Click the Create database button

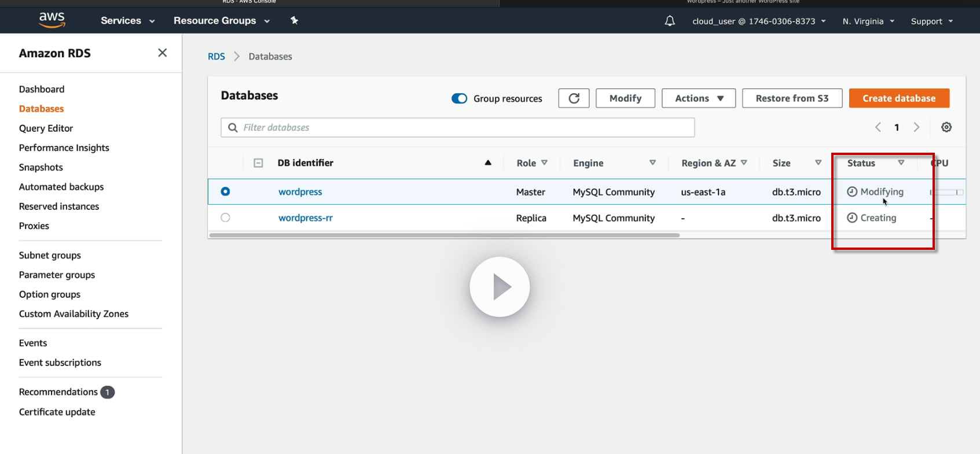[x=899, y=98]
